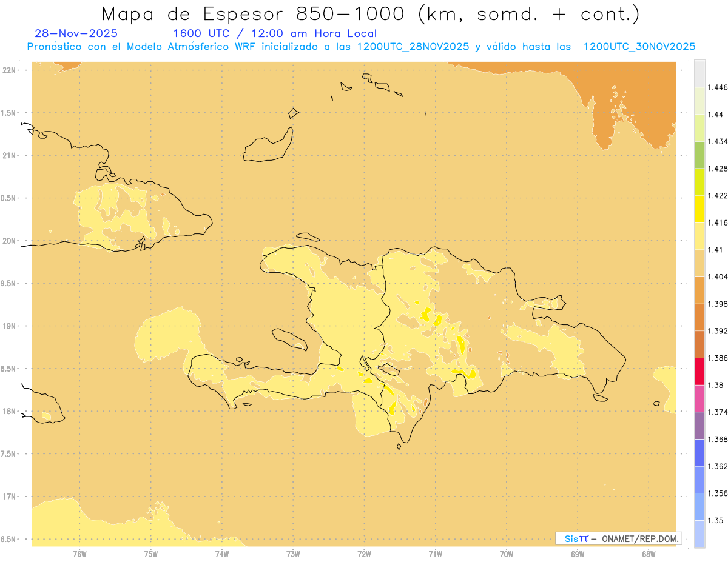This screenshot has width=728, height=562.
Task: Click the '1600 UTC / 12:00 am Hora Local' text
Action: [275, 34]
